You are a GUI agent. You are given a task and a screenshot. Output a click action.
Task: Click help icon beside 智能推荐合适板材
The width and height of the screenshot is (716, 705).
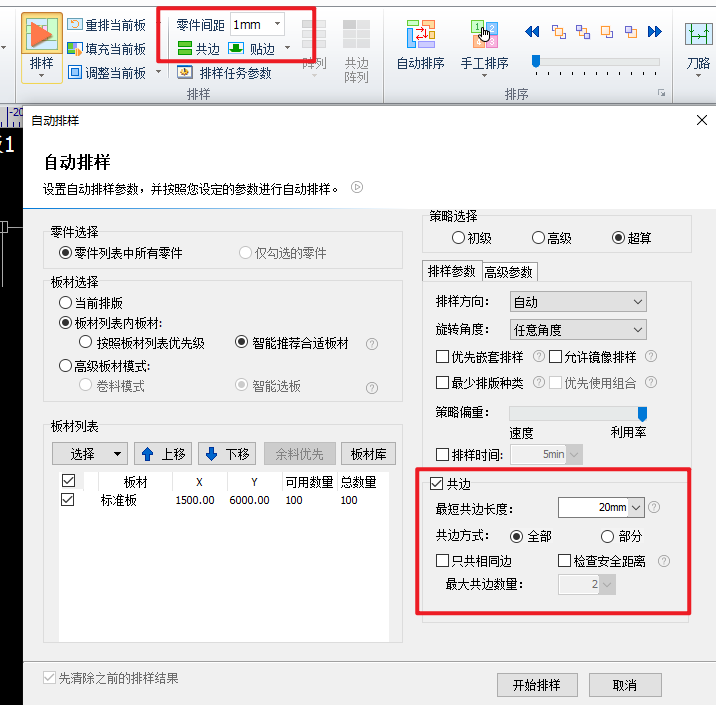click(372, 344)
